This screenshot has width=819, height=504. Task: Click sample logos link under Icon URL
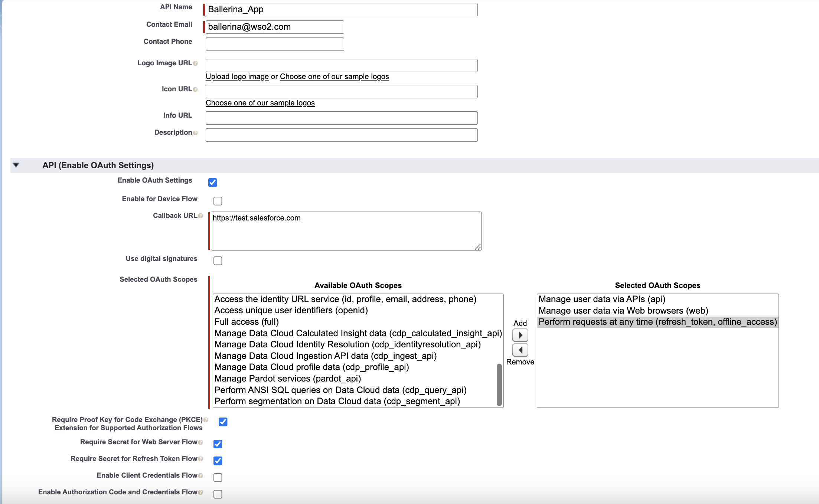click(260, 103)
